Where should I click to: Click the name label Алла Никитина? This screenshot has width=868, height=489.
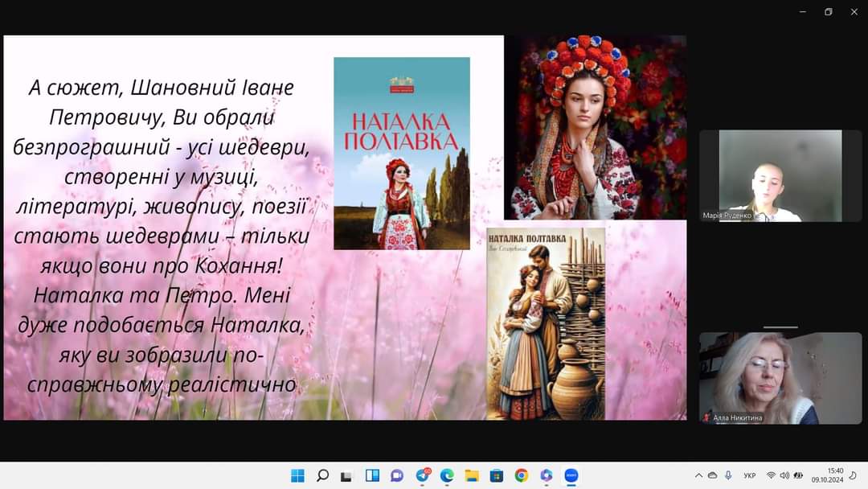point(737,418)
